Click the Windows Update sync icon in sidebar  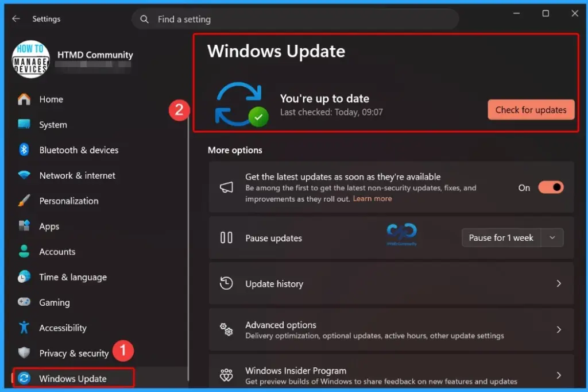[24, 378]
